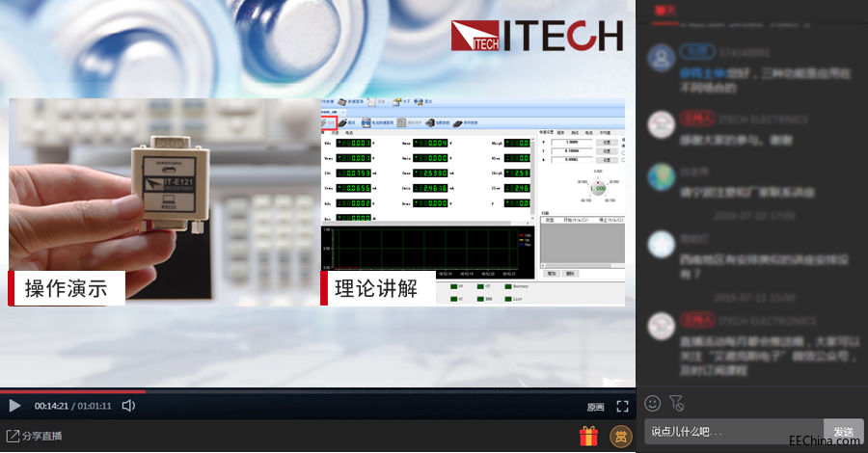This screenshot has height=453, width=868.
Task: Click the 理论讲解 software screenshot thumbnail
Action: 473,201
